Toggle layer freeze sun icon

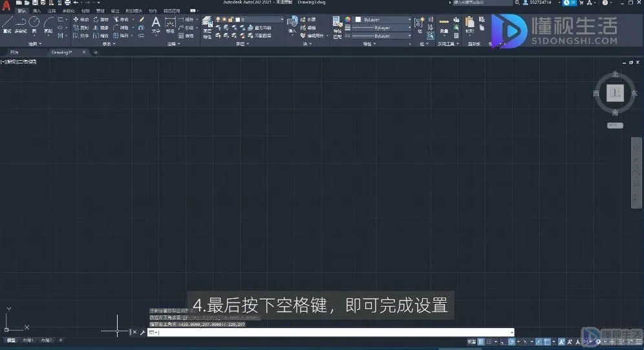click(x=224, y=19)
